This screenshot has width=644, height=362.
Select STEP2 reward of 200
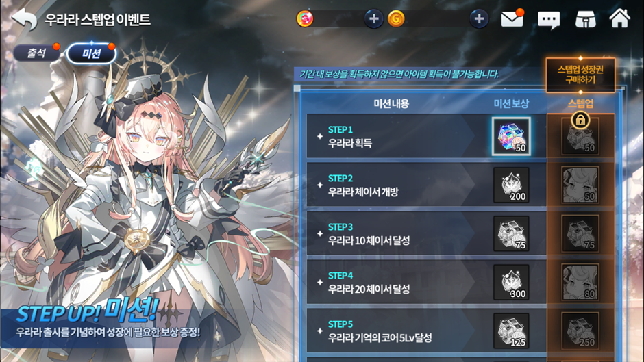(511, 185)
